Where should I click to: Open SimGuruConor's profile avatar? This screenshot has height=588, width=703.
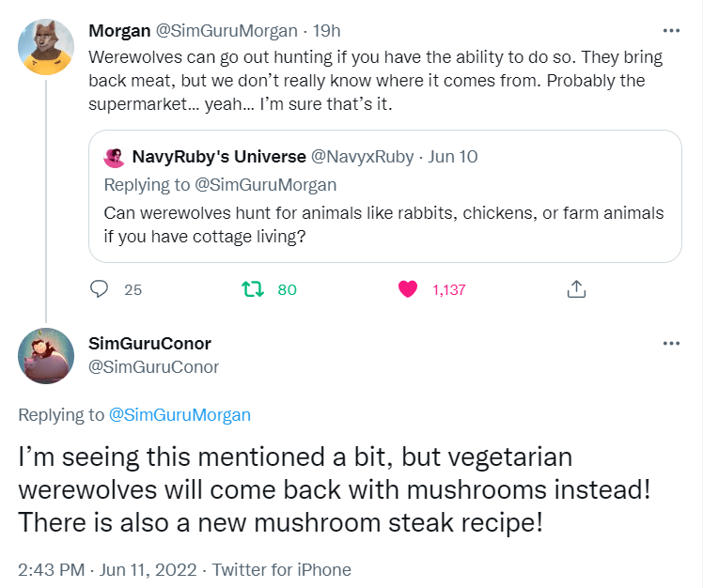click(x=46, y=356)
